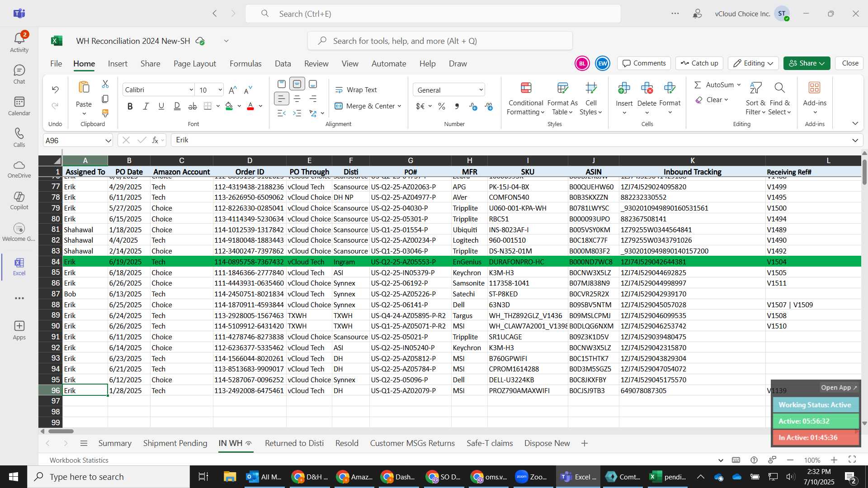Toggle Wrap Text
The width and height of the screenshot is (868, 488).
pyautogui.click(x=356, y=90)
